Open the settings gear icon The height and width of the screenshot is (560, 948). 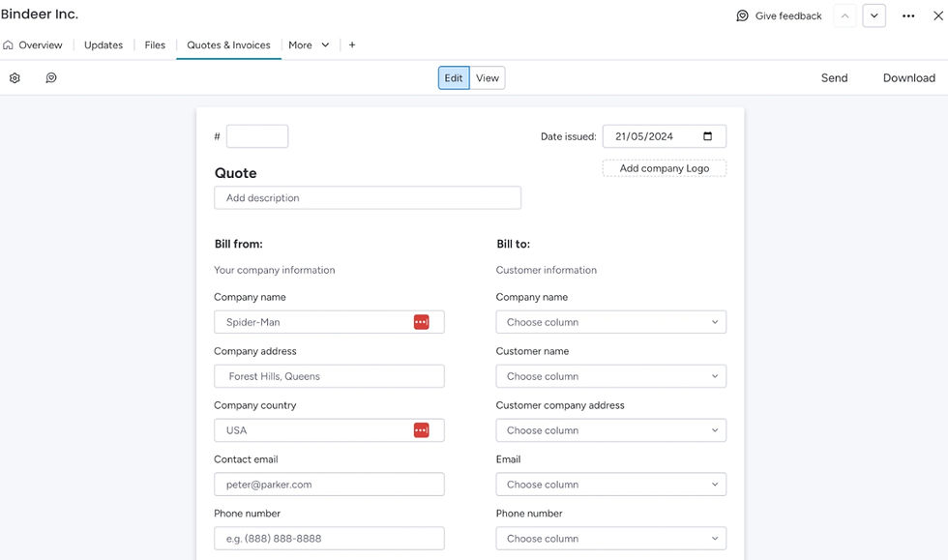15,78
